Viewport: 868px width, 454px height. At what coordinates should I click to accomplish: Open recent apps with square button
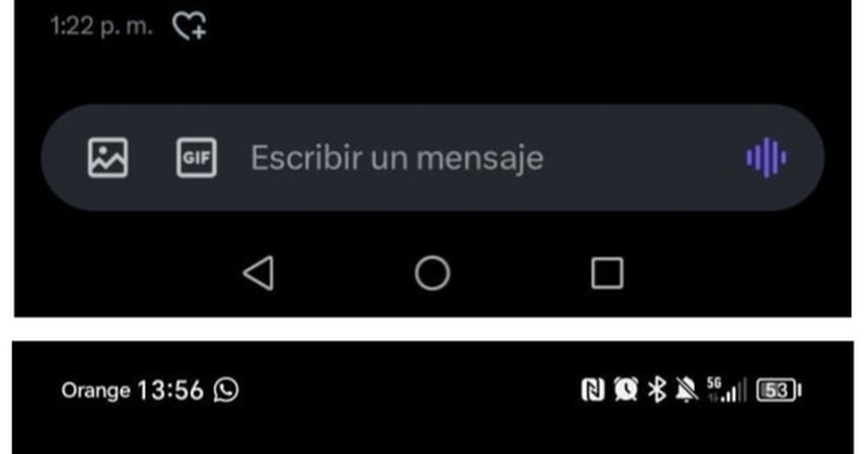[607, 273]
